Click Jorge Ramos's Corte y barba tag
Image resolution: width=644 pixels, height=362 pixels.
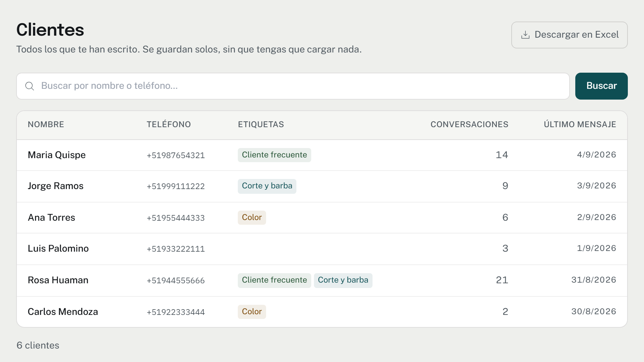click(x=267, y=186)
